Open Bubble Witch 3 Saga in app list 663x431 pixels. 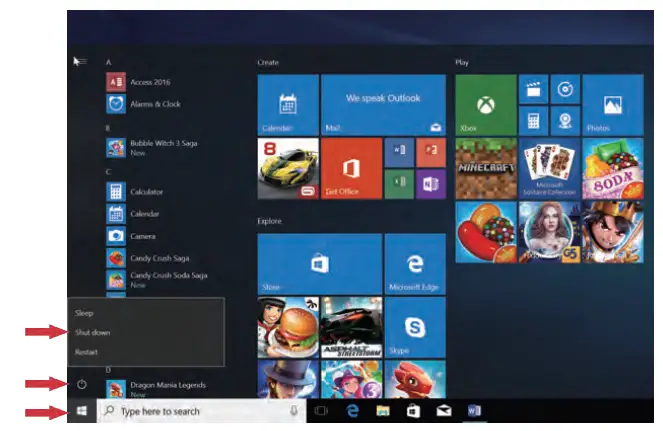(152, 148)
